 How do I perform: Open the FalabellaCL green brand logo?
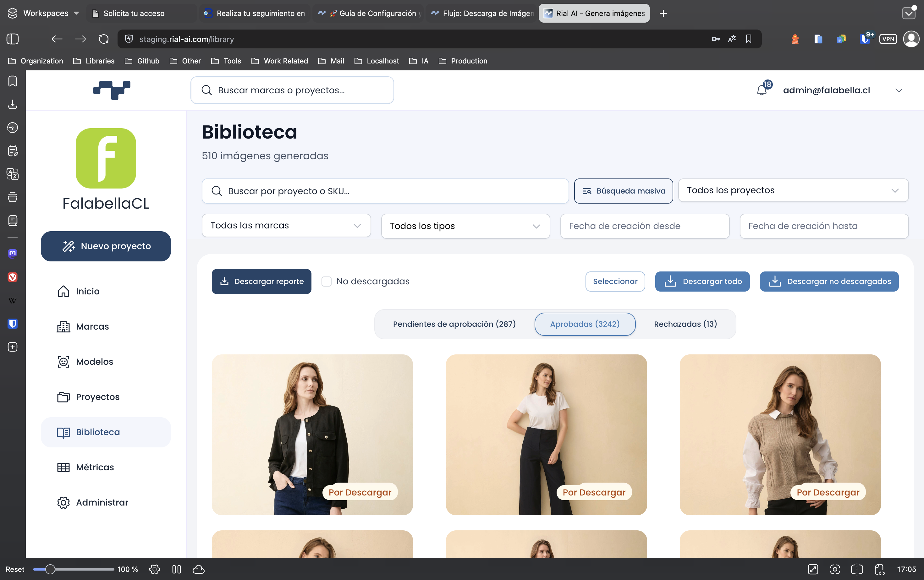[x=106, y=158]
